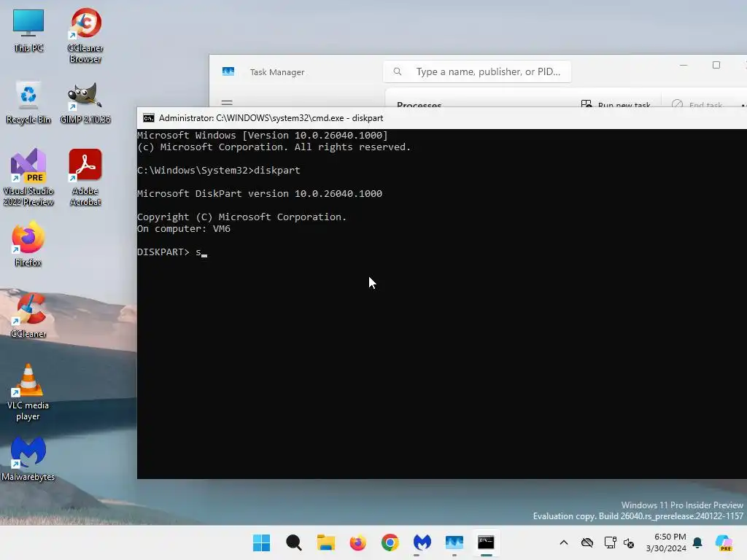This screenshot has height=560, width=747.
Task: Open File Explorer from taskbar
Action: click(x=326, y=542)
